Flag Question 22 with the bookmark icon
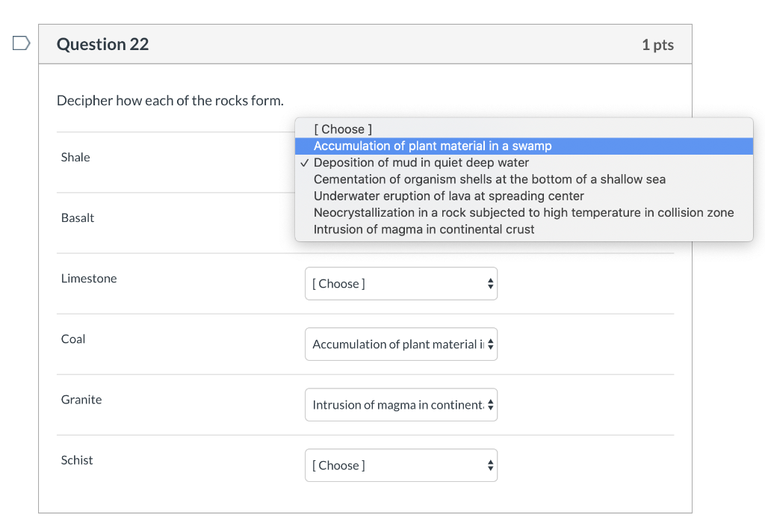 pyautogui.click(x=21, y=43)
